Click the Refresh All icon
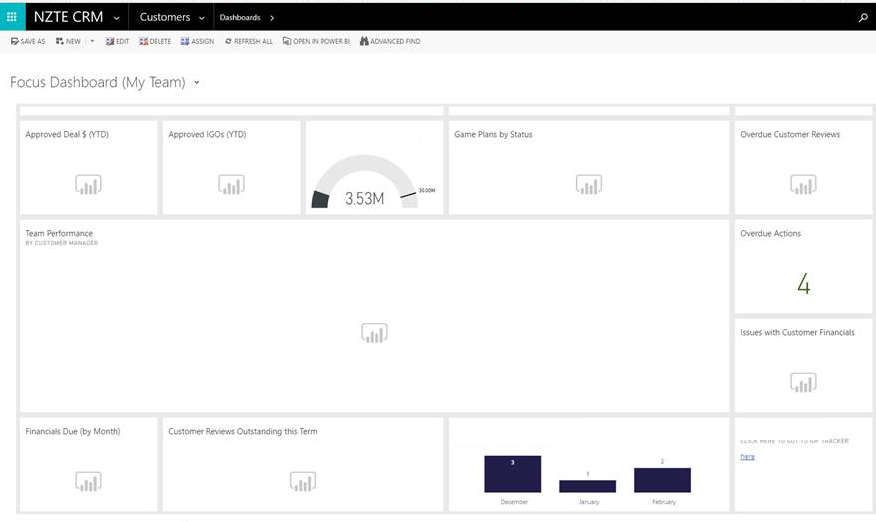Image resolution: width=876 pixels, height=522 pixels. 228,41
